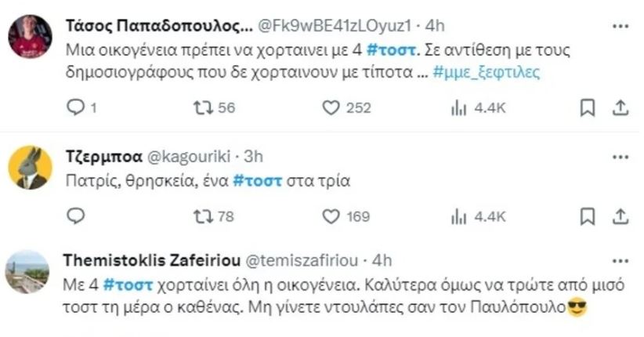This screenshot has height=337, width=644.
Task: View analytics of Τζερμποα's tweet
Action: point(459,216)
